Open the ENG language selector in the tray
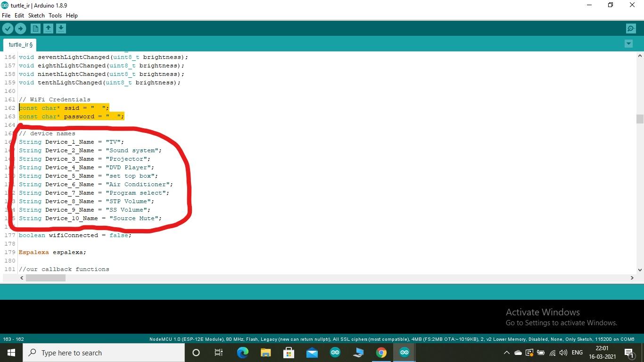Viewport: 644px width, 362px height. click(576, 352)
